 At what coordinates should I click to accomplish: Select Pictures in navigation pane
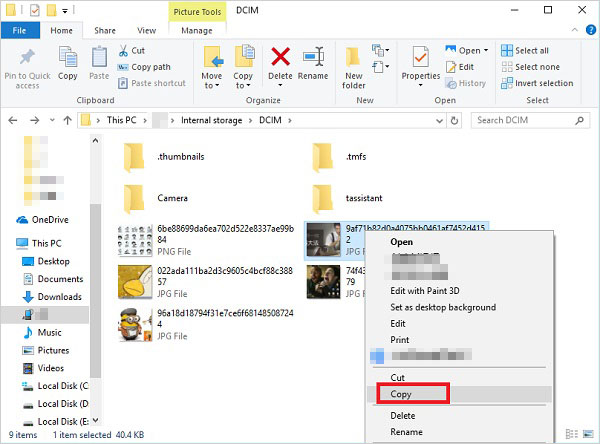click(46, 350)
